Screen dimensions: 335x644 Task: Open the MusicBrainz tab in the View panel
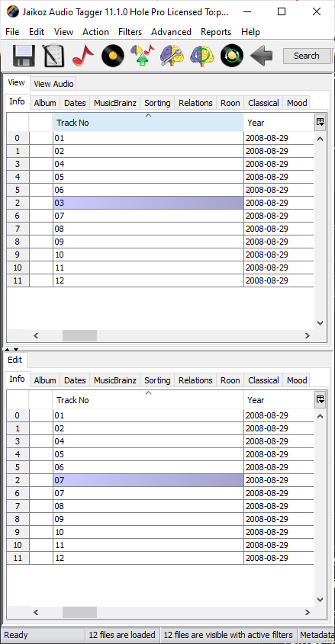[114, 103]
